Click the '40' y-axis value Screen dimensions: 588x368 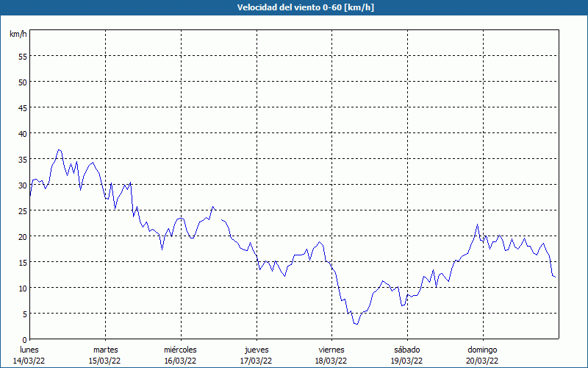[23, 134]
